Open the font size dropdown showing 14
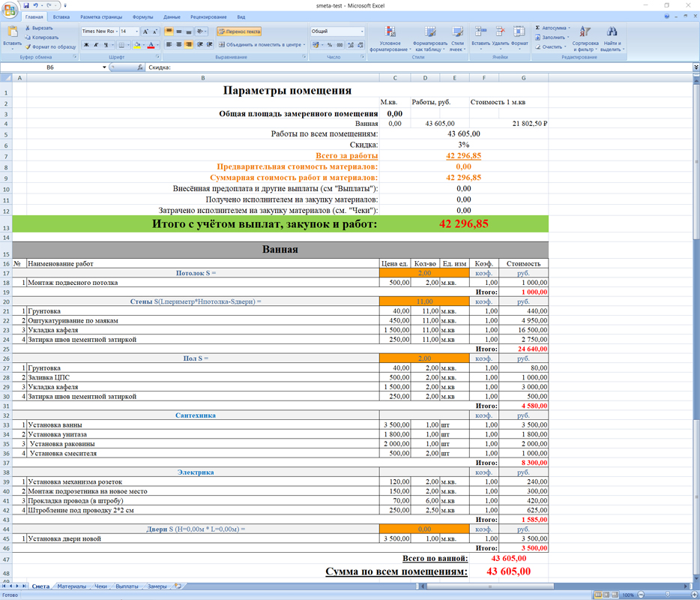 136,31
